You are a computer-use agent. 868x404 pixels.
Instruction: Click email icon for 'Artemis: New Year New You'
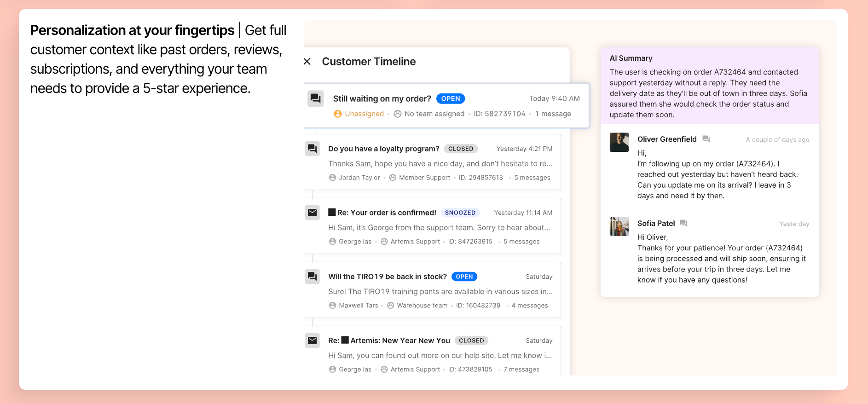pos(312,341)
